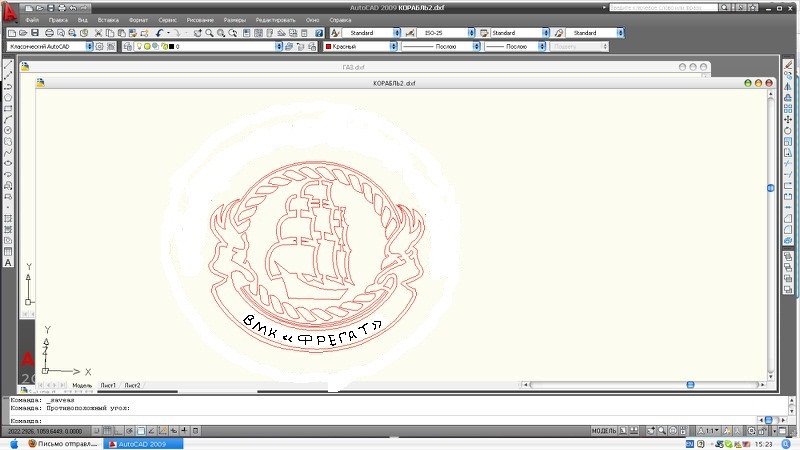Switch to the Лист2 layout tab

pyautogui.click(x=132, y=385)
